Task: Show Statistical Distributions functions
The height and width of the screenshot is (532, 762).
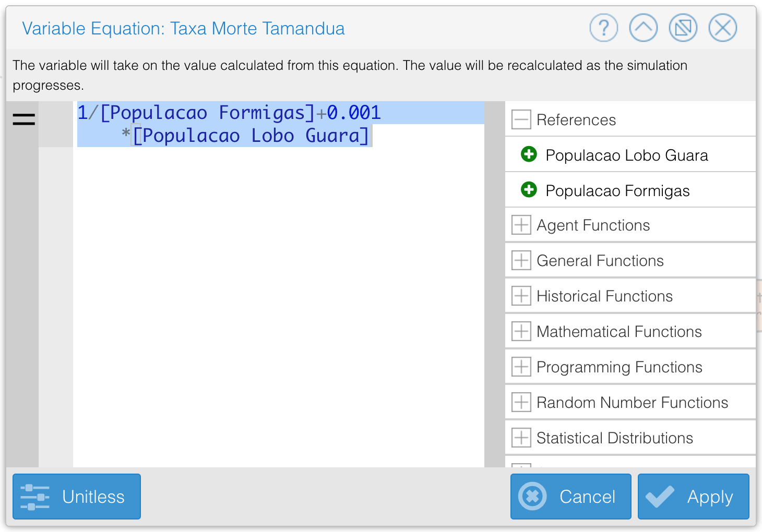Action: (x=521, y=438)
